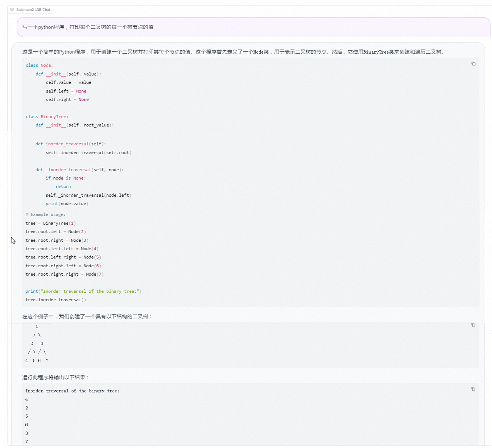Click the 'class Node:' code line
Image resolution: width=492 pixels, height=448 pixels.
click(39, 65)
